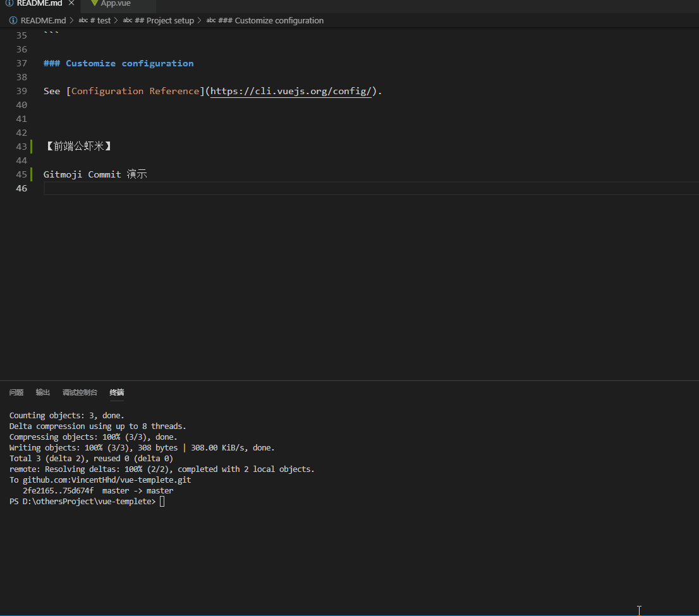The width and height of the screenshot is (699, 616).
Task: Click line number 37 in gutter
Action: [21, 63]
